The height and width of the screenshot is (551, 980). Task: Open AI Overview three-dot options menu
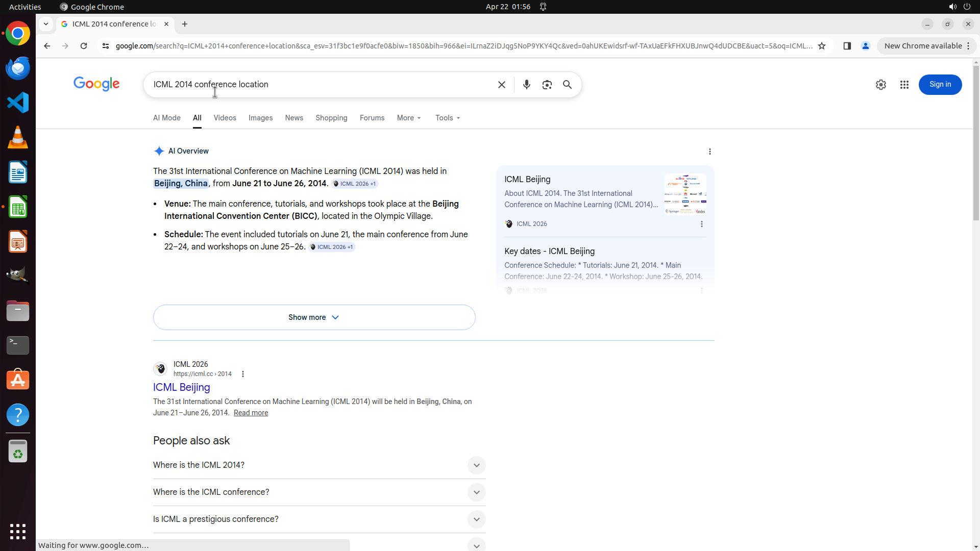[709, 152]
